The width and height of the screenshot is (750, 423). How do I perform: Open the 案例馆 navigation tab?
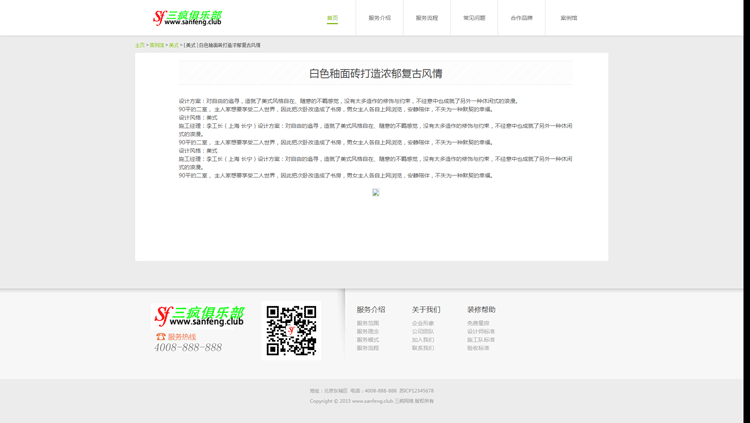coord(569,18)
